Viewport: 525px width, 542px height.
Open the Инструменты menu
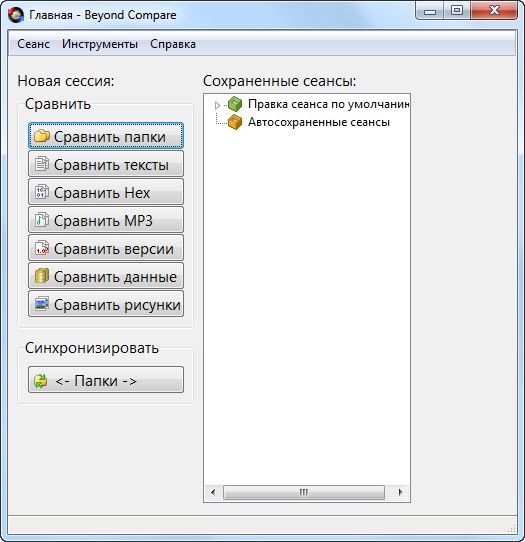[x=100, y=44]
